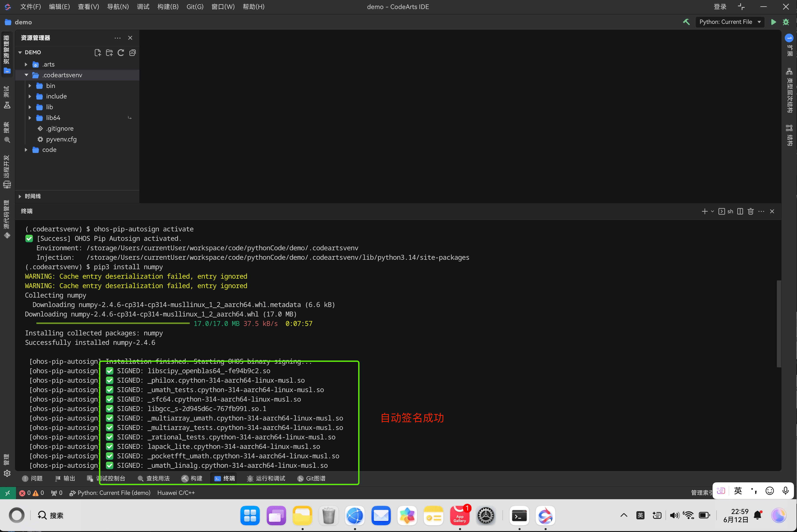Click the New Folder icon in explorer header
Image resolution: width=797 pixels, height=532 pixels.
tap(109, 53)
